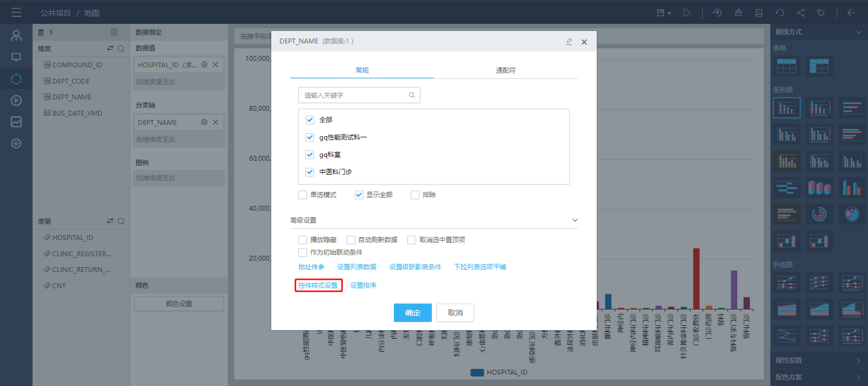868x386 pixels.
Task: Switch to 常规 tab
Action: (362, 71)
